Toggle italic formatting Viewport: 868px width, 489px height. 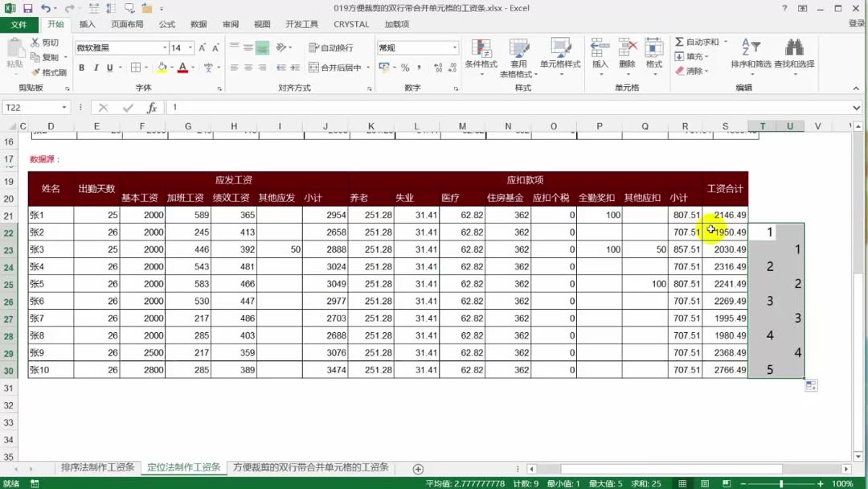pos(96,68)
